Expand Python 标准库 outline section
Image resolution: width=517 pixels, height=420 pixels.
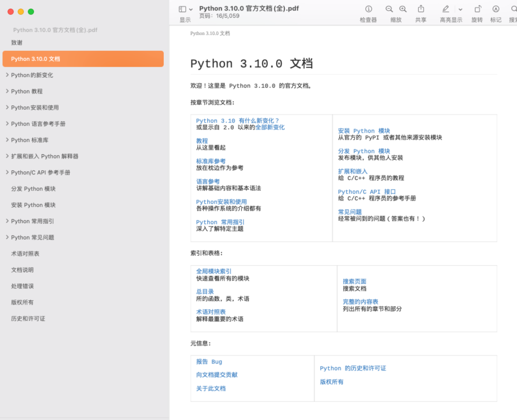[7, 140]
